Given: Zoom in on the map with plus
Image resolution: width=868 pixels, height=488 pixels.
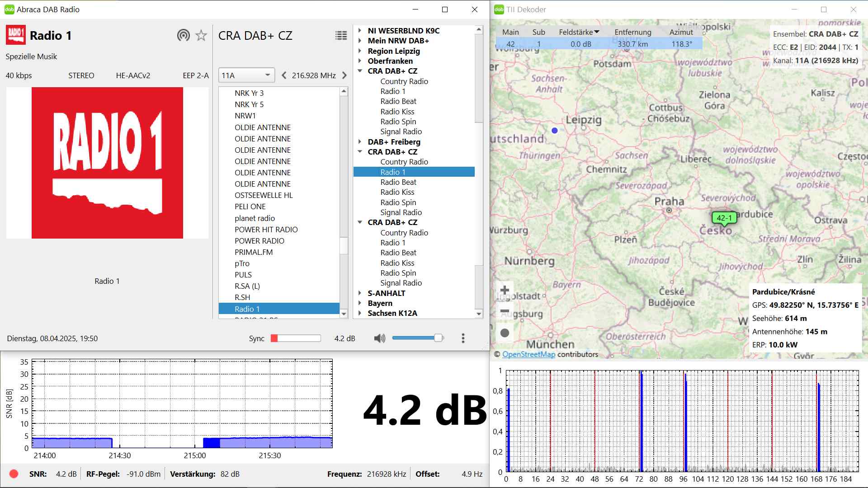Looking at the screenshot, I should (505, 290).
